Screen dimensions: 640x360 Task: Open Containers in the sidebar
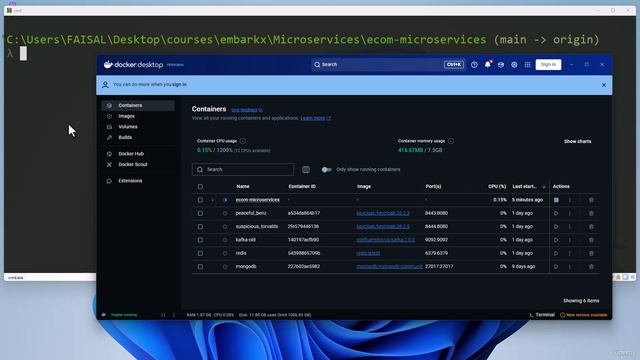click(138, 105)
